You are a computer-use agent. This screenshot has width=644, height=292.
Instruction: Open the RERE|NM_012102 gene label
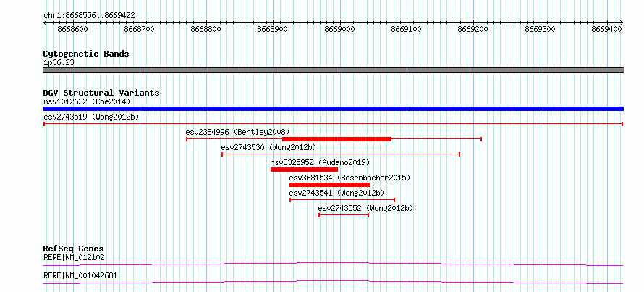tap(74, 258)
